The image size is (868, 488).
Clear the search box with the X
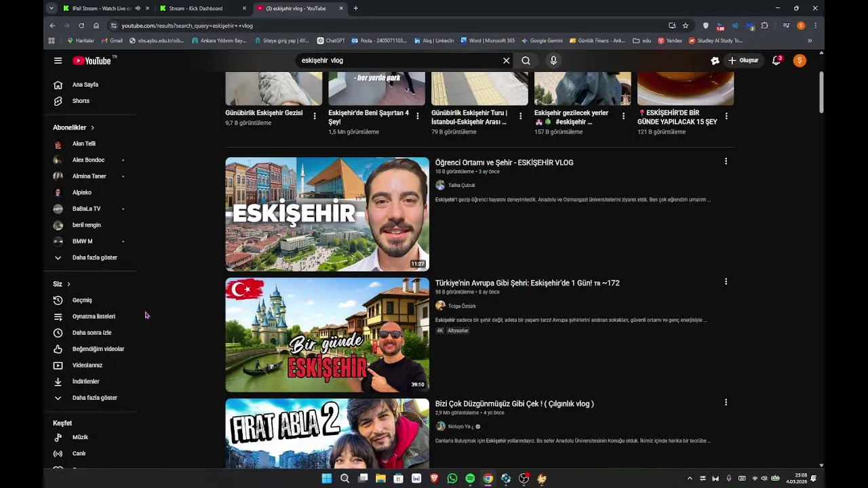point(506,60)
